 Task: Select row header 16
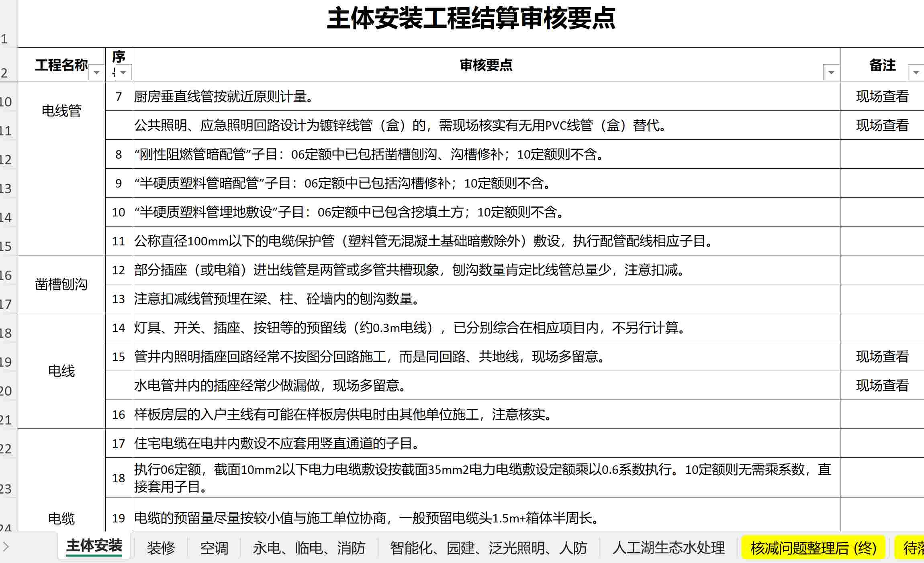pos(8,270)
